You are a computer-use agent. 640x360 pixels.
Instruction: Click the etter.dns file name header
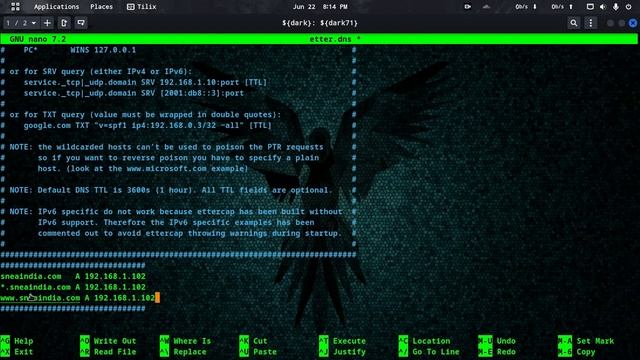pyautogui.click(x=335, y=39)
